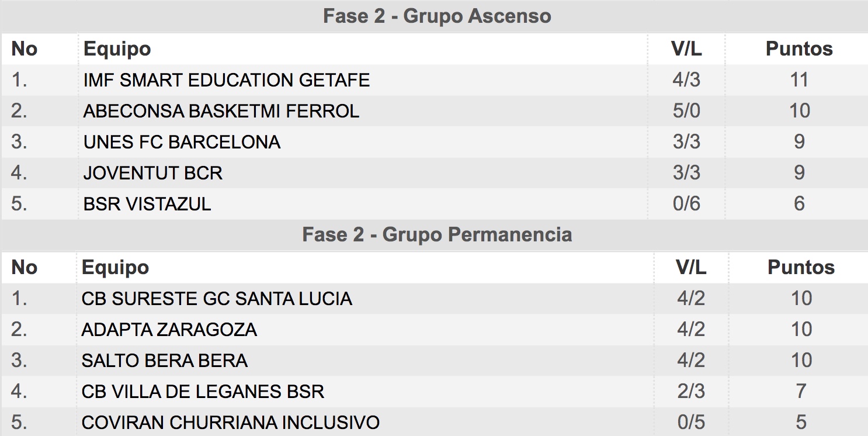Click COVIRAN CHURRIANA INCLUSIVO team name
This screenshot has width=868, height=436.
point(231,422)
